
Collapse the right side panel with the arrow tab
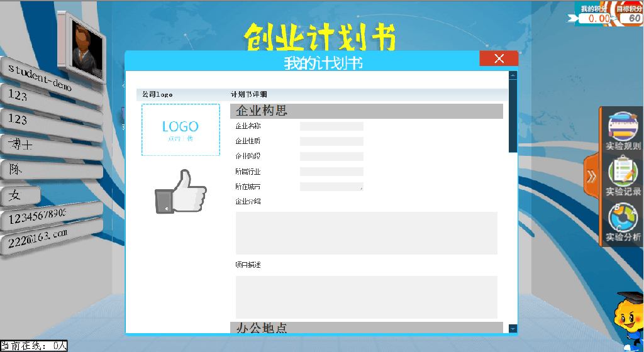591,177
